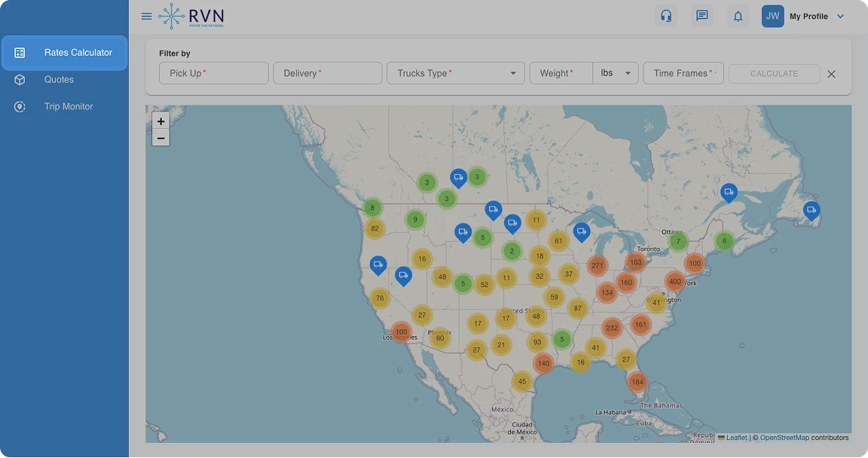The height and width of the screenshot is (458, 868).
Task: Open the notifications bell icon
Action: pyautogui.click(x=738, y=16)
